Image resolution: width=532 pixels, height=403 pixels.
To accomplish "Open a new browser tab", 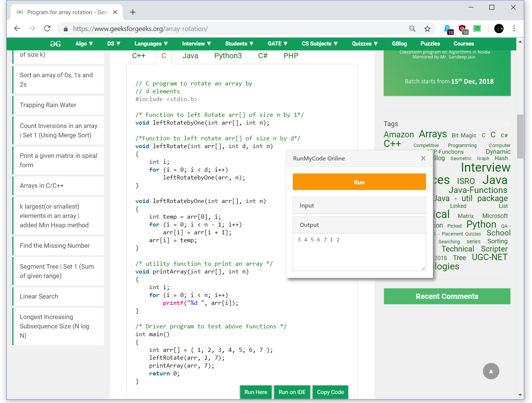I will [133, 12].
